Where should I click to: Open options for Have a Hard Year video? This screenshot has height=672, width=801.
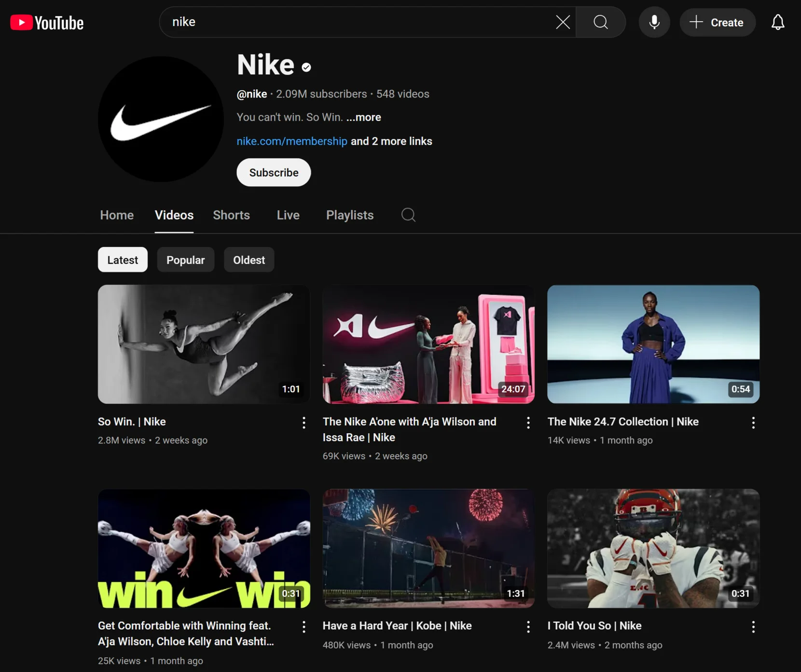pos(528,627)
